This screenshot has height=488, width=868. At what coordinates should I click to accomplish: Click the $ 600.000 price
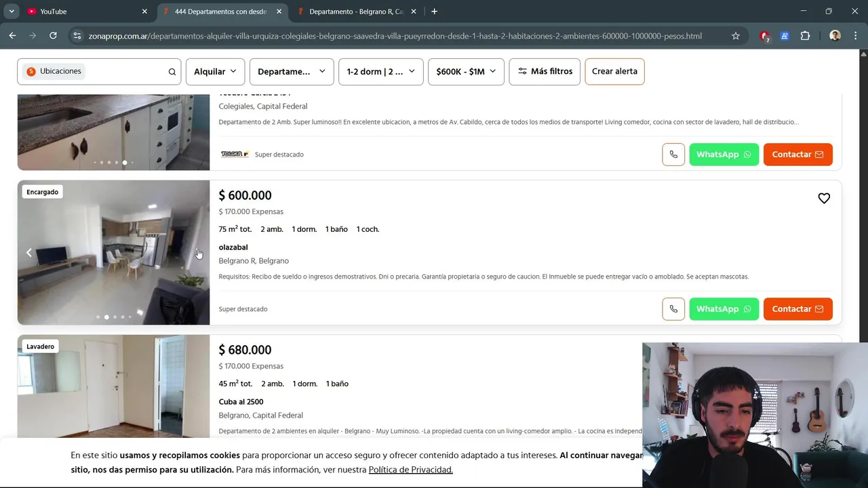pyautogui.click(x=245, y=195)
